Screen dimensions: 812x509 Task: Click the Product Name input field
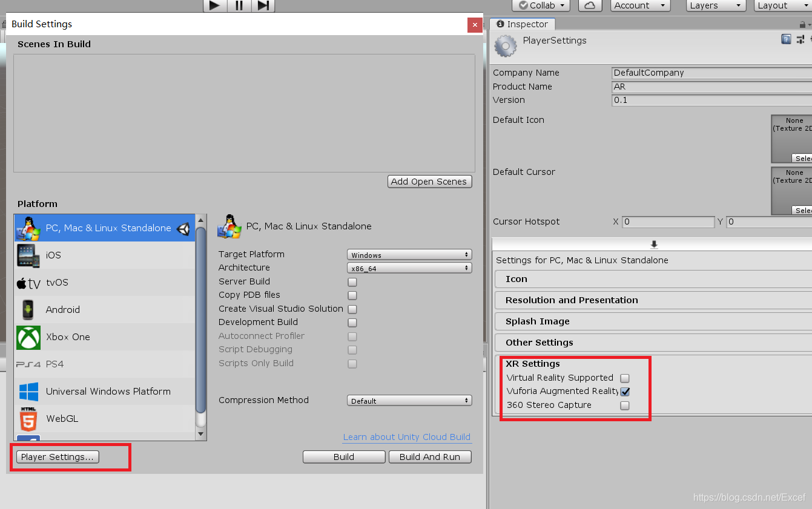point(711,87)
